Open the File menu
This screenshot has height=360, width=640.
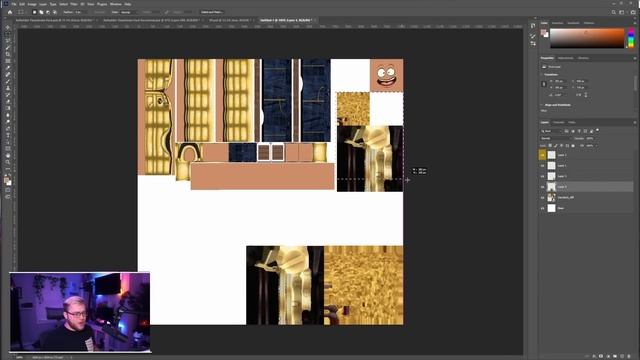tap(13, 4)
